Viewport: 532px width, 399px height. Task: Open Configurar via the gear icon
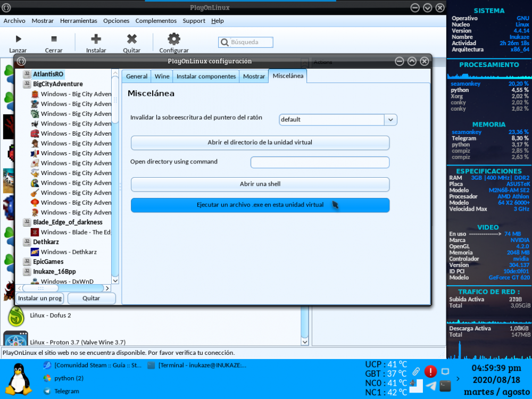(x=174, y=39)
